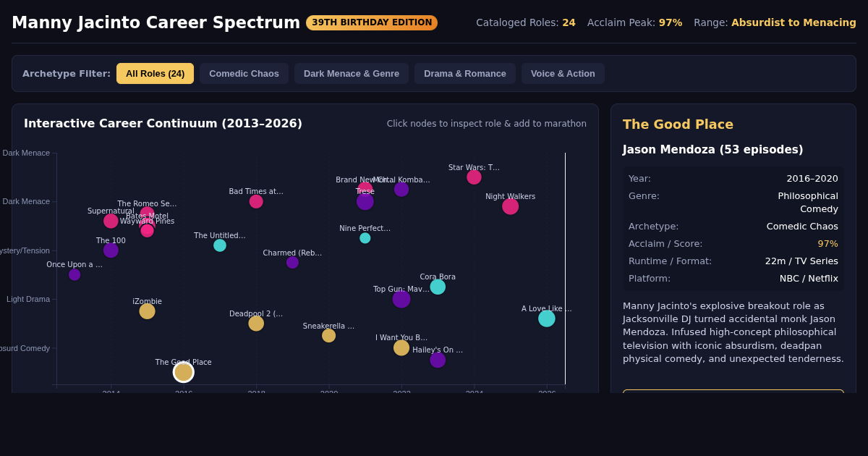Inspect the Sneakerella ... node

pos(328,335)
